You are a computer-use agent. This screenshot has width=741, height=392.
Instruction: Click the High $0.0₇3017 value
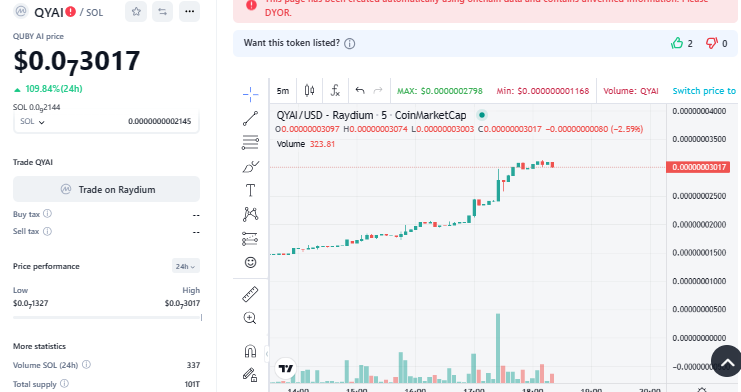(182, 304)
